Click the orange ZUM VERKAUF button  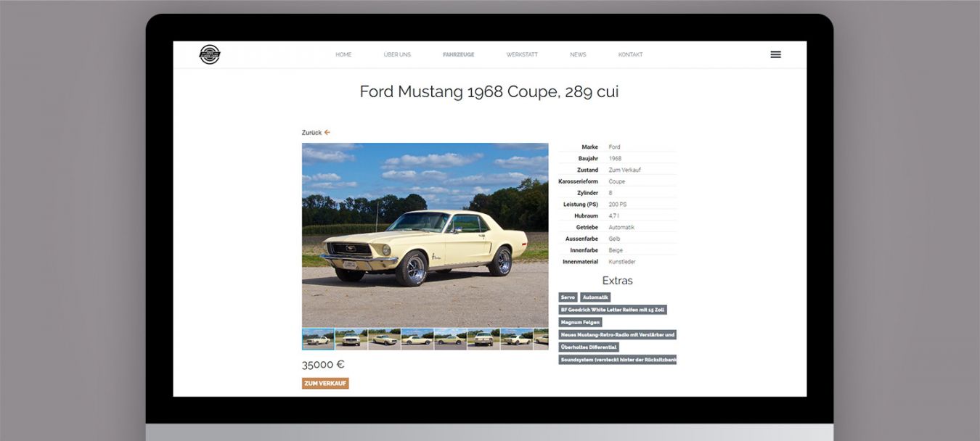coord(325,383)
